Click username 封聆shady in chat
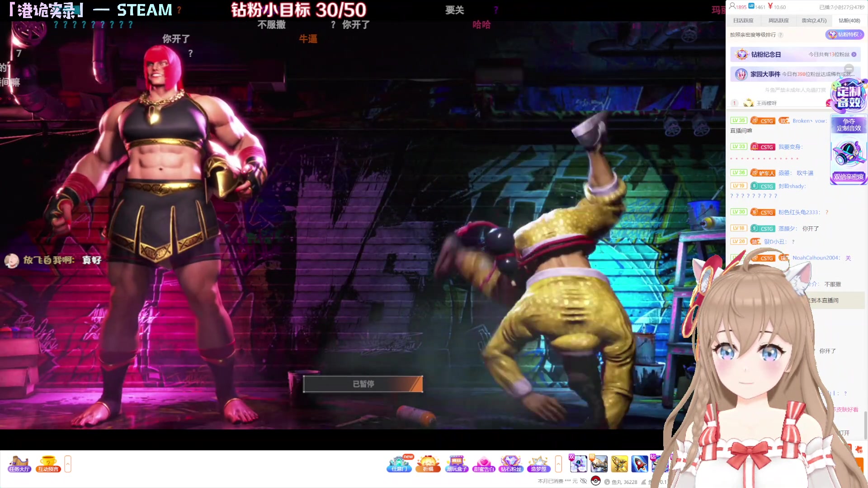 coord(792,186)
